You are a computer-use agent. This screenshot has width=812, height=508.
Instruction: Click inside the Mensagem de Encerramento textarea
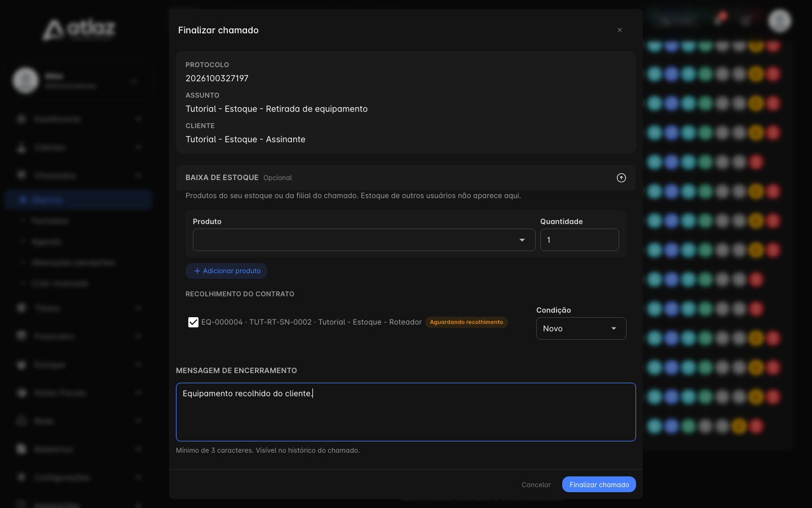click(x=406, y=412)
